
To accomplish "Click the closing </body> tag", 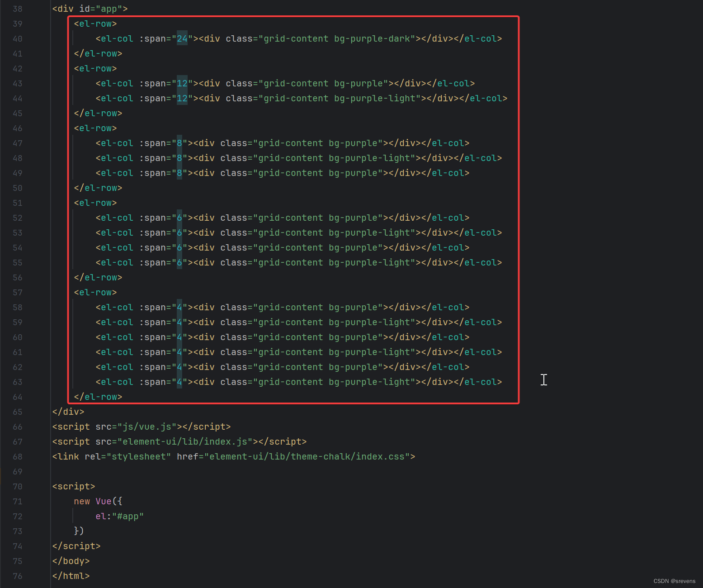I will pyautogui.click(x=71, y=561).
